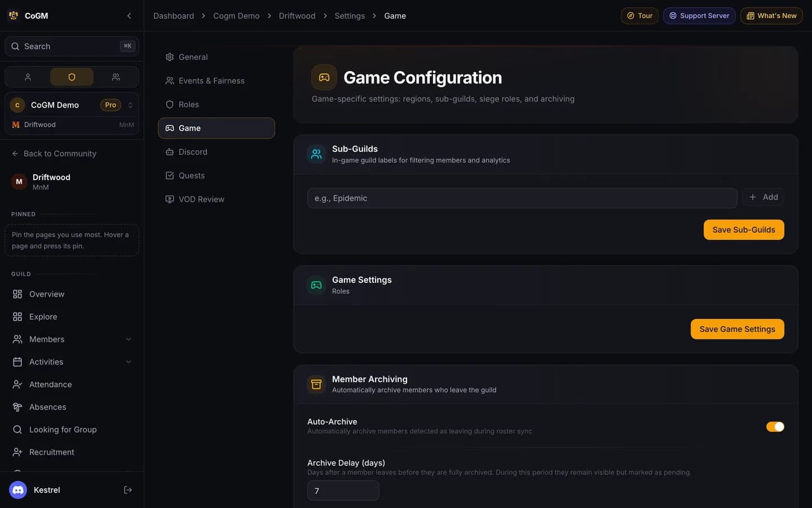
Task: Click the sub-guild name input field
Action: pos(522,198)
